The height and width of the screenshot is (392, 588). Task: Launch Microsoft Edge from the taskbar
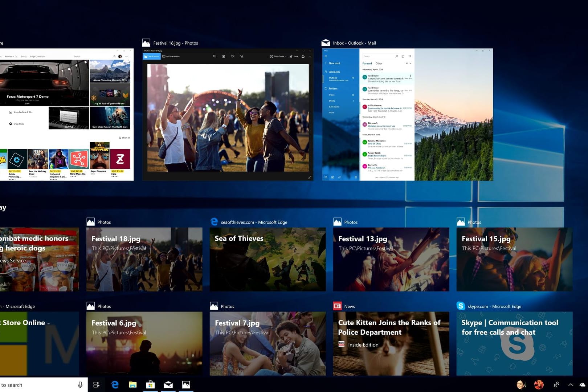tap(115, 385)
